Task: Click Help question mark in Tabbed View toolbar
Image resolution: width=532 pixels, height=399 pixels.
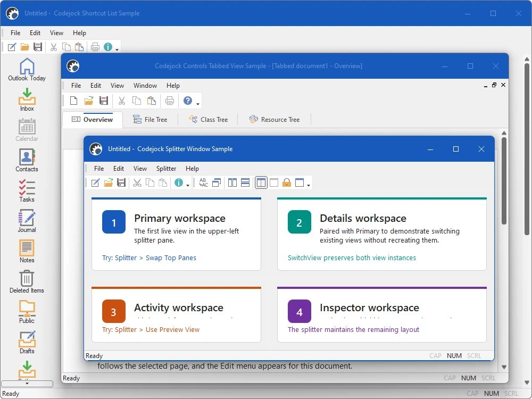Action: click(x=188, y=101)
